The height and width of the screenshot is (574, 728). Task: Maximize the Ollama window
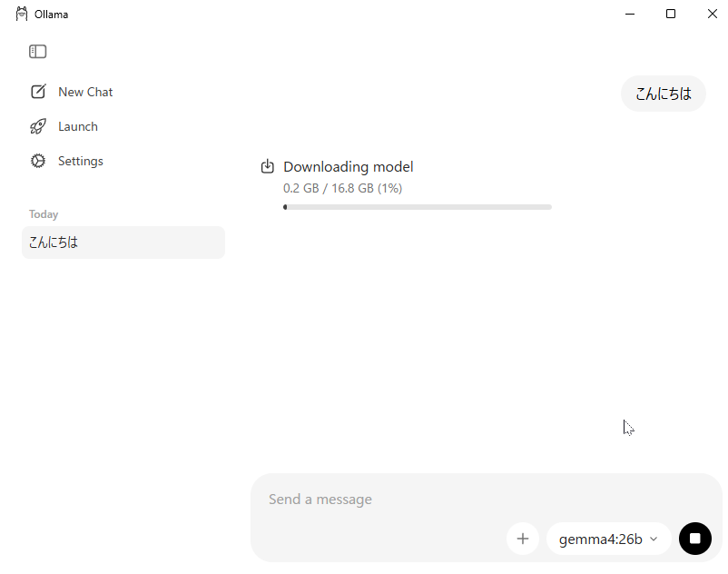[671, 14]
